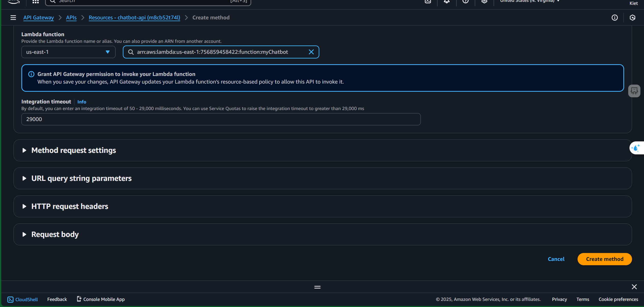Expand the Request body section
This screenshot has width=644, height=307.
(55, 234)
